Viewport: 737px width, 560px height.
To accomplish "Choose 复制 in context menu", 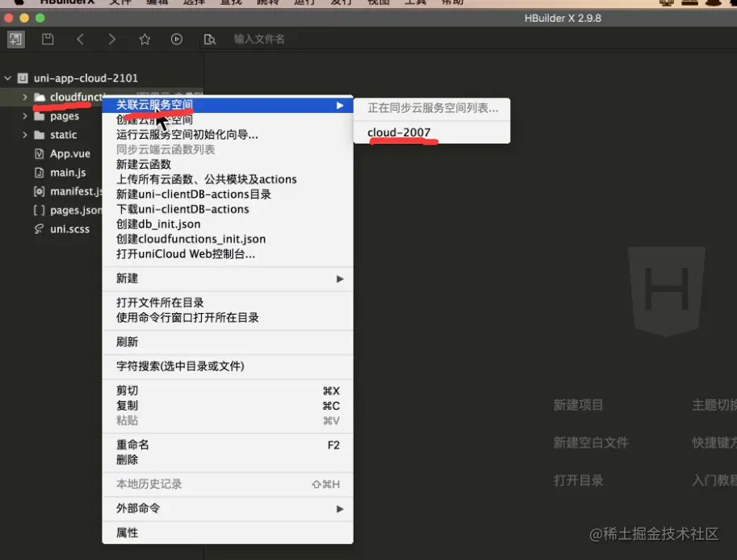I will (x=228, y=405).
